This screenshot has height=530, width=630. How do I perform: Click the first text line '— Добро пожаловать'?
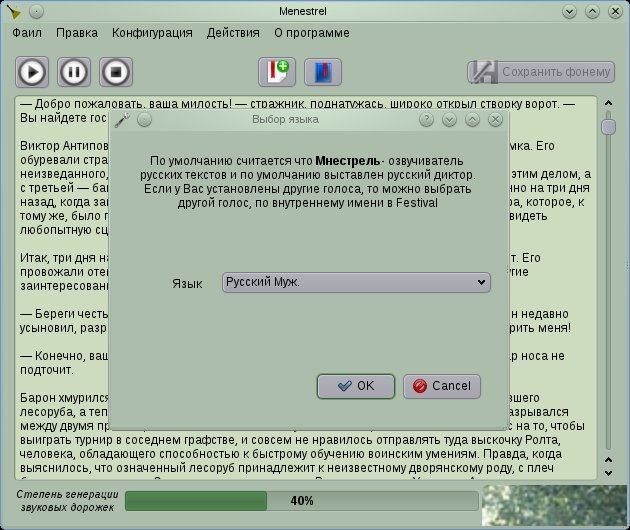pyautogui.click(x=297, y=104)
